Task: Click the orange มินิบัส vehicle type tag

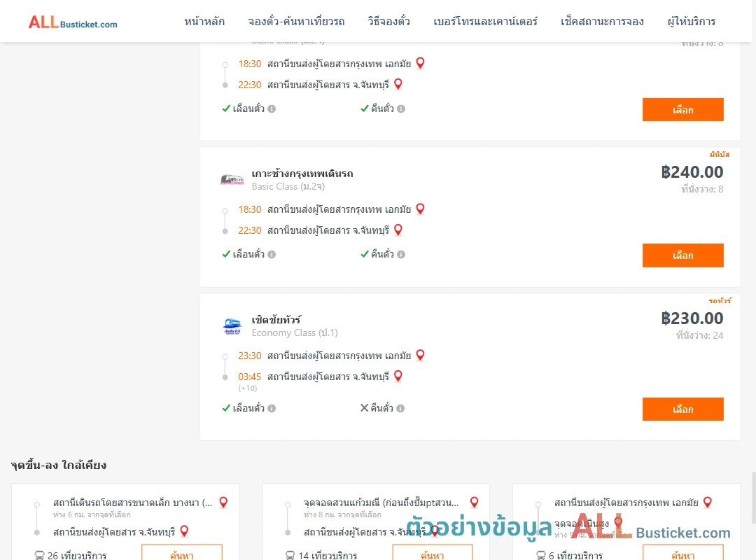Action: (720, 154)
